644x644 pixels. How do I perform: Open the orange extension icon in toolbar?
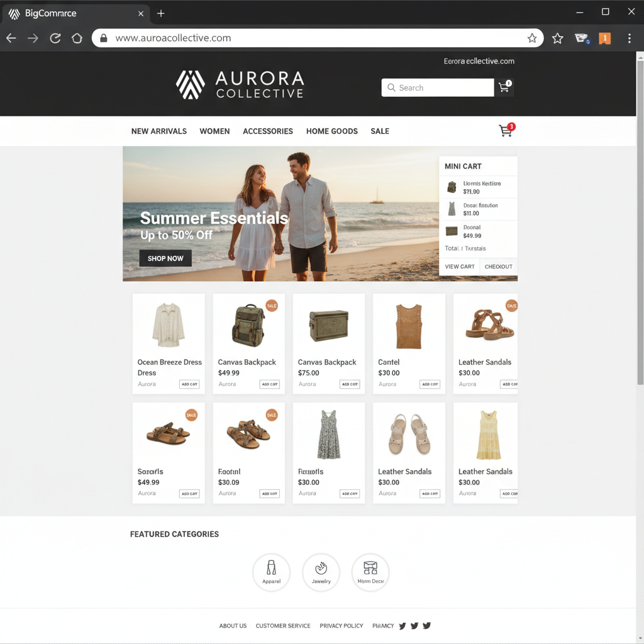(604, 38)
